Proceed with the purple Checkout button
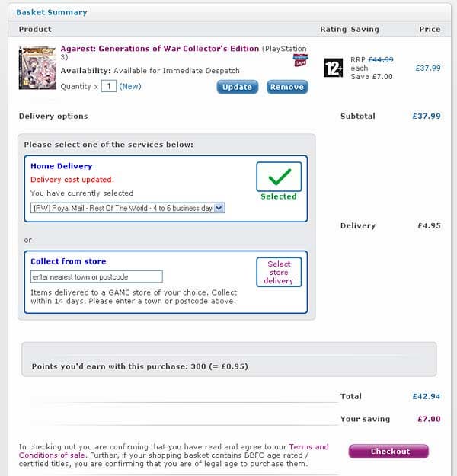 pos(388,452)
